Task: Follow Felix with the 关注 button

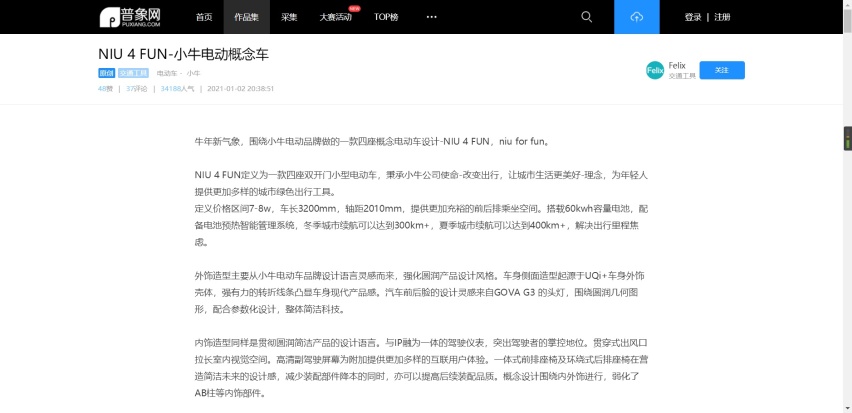Action: [722, 70]
